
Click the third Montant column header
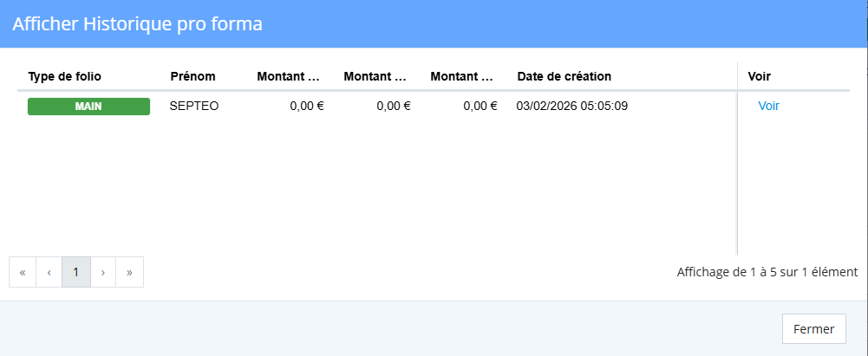point(463,76)
